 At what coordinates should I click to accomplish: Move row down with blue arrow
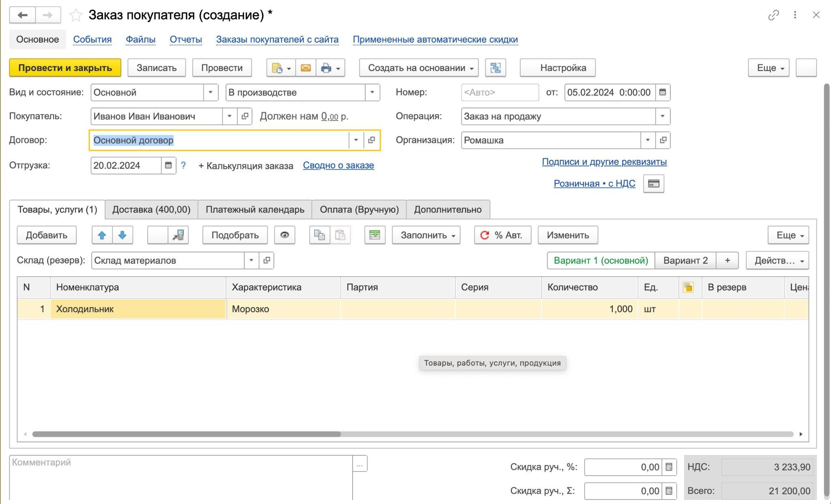point(123,235)
